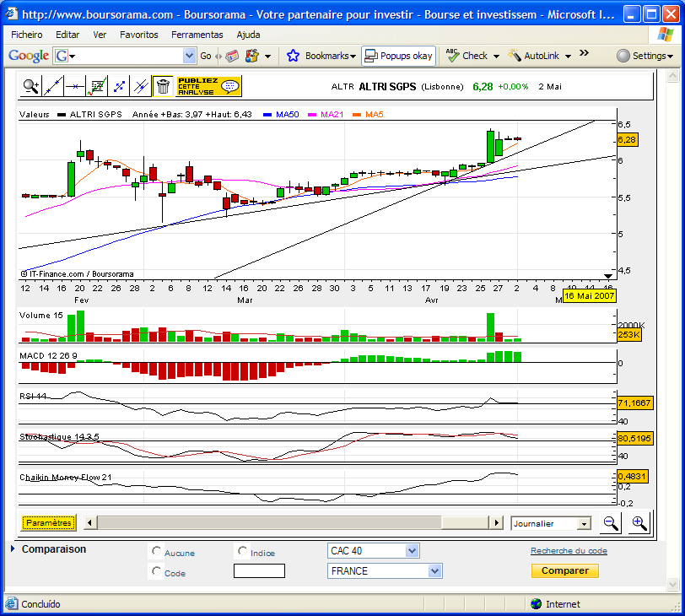Click the black triangle marker on chart

point(607,276)
